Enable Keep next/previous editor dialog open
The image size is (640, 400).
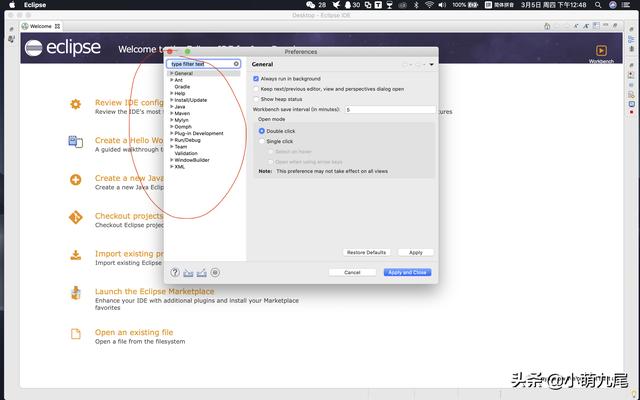pyautogui.click(x=256, y=89)
